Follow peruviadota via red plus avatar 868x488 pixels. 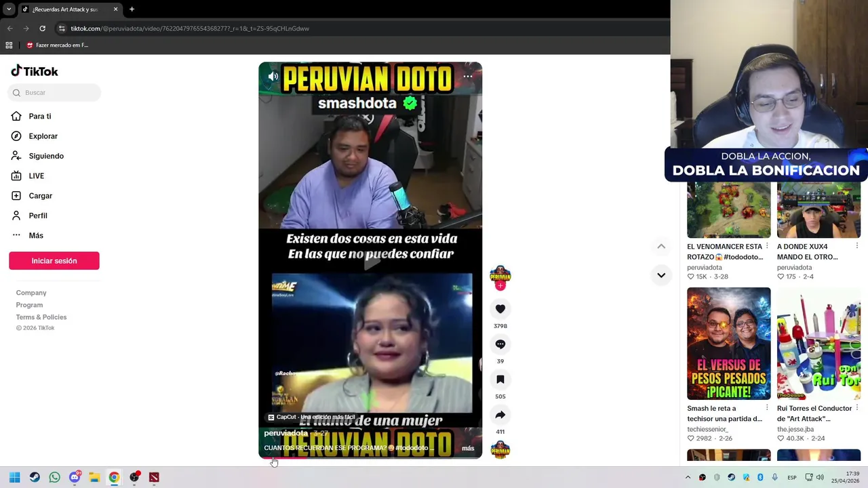click(500, 285)
